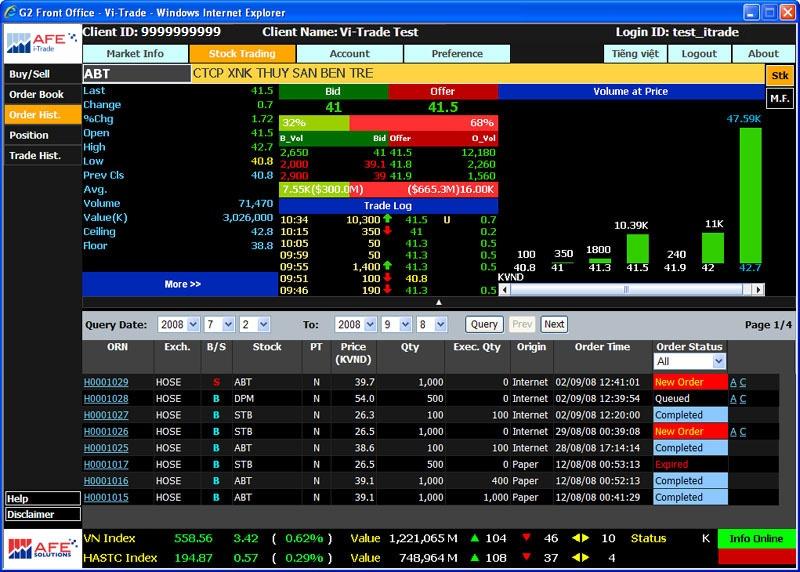
Task: Click the About button
Action: point(763,54)
